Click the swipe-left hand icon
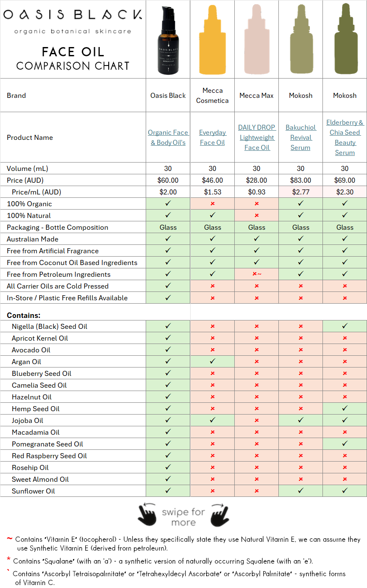 coord(147,514)
